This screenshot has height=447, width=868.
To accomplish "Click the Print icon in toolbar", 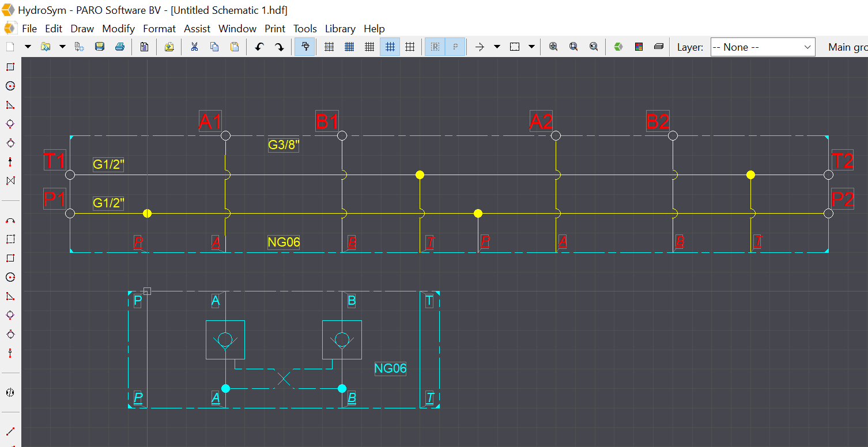I will (x=120, y=47).
